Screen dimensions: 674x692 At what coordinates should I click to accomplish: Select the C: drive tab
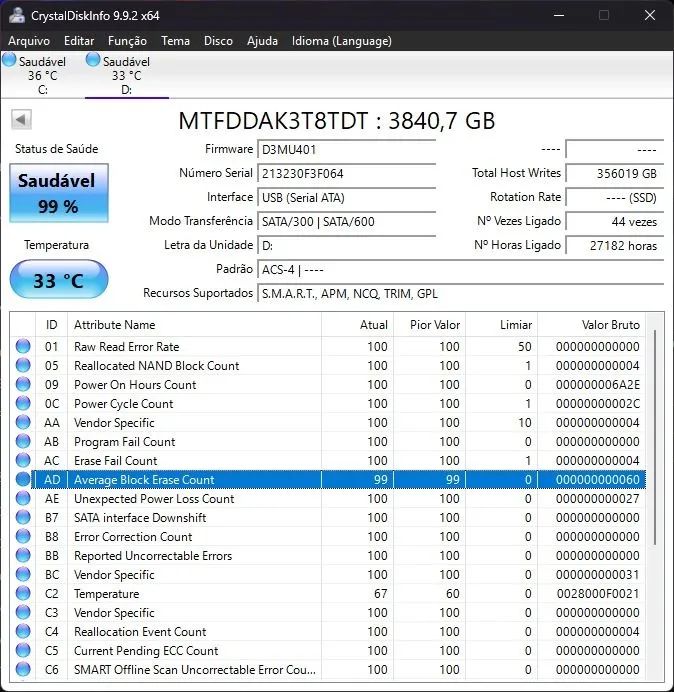coord(42,75)
